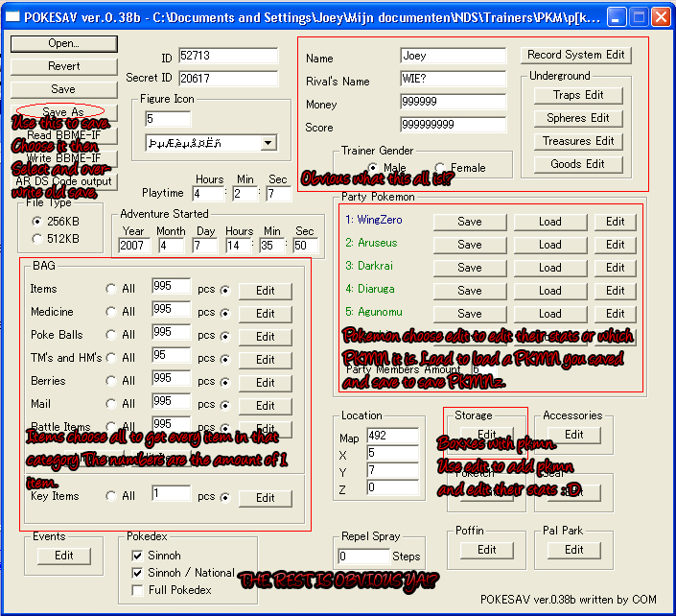Open Underground Treasures Edit
This screenshot has width=676, height=616.
pyautogui.click(x=578, y=141)
